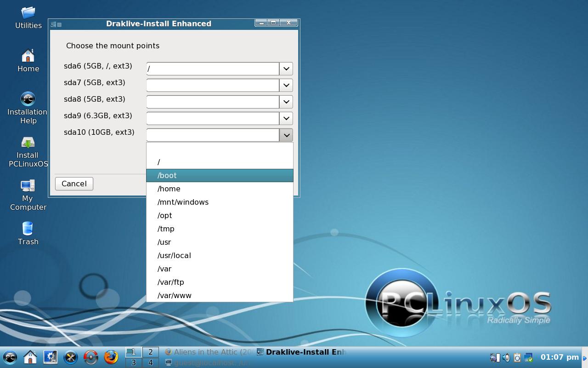Click the sda10 mount point text field
Viewport: 588px width, 368px height.
click(213, 135)
